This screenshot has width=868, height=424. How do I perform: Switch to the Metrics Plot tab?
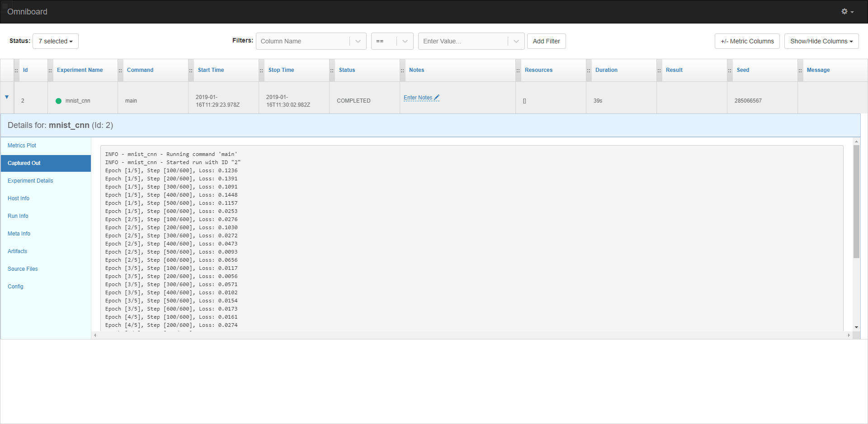tap(46, 146)
